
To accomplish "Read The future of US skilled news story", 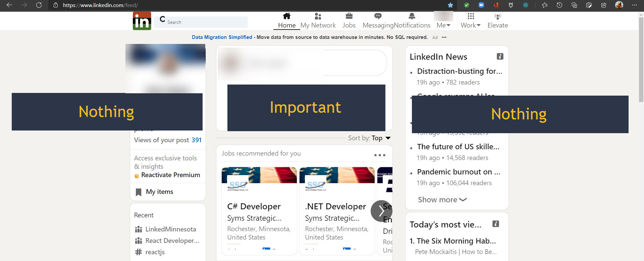I will coord(458,147).
